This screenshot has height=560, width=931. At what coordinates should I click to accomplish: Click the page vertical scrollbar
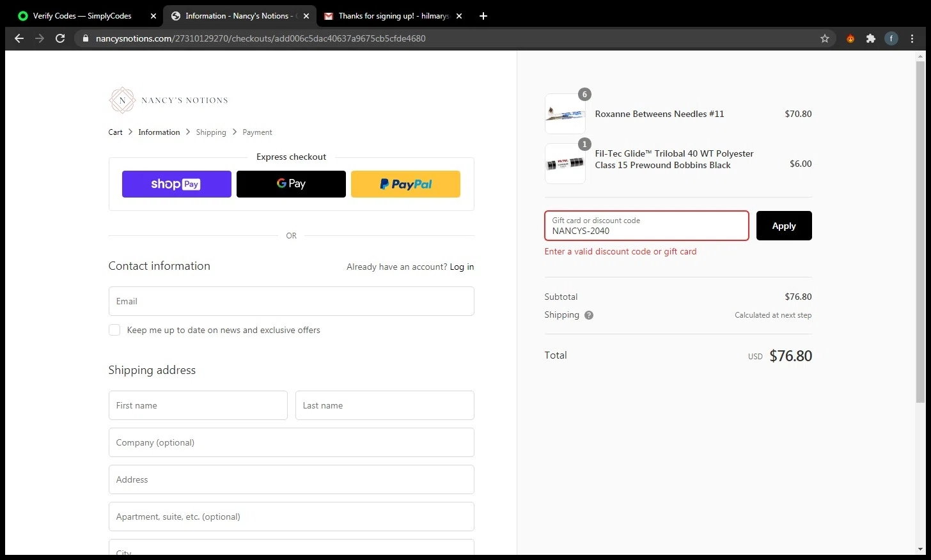click(920, 231)
